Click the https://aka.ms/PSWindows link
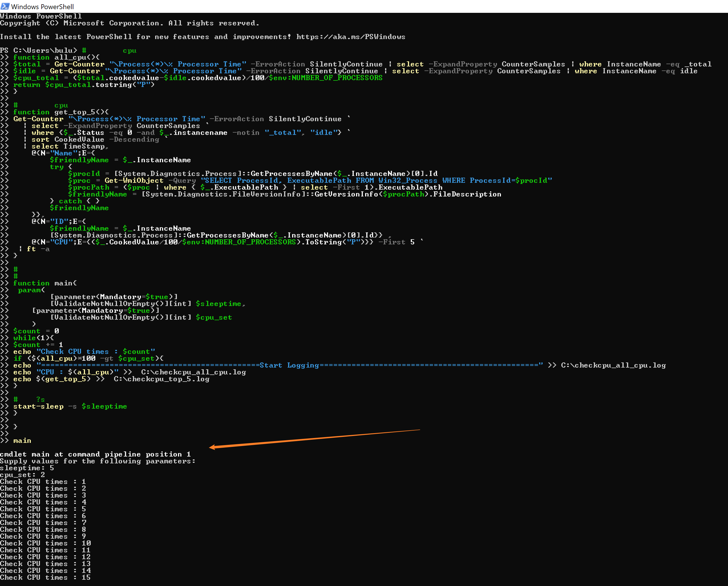 351,37
